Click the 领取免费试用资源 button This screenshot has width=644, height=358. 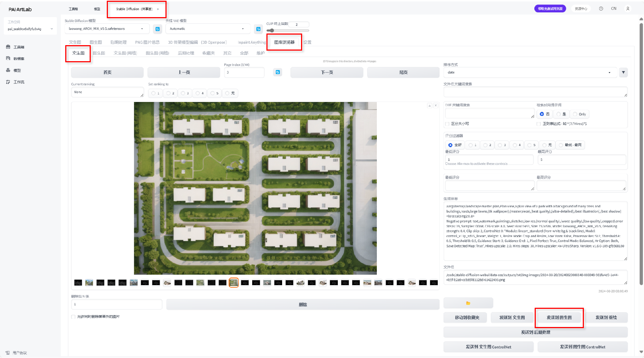click(x=550, y=9)
